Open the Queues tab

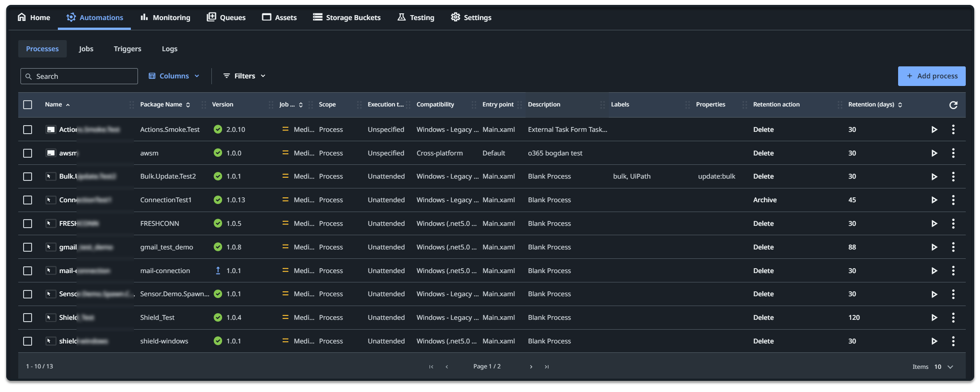pos(226,17)
